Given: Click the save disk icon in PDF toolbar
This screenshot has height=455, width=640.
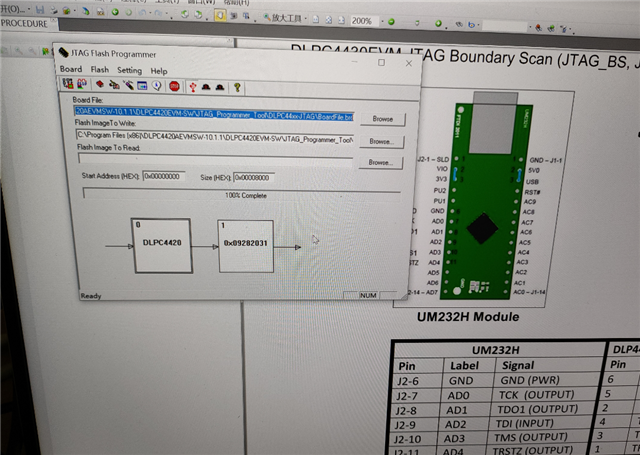Looking at the screenshot, I should [x=40, y=10].
